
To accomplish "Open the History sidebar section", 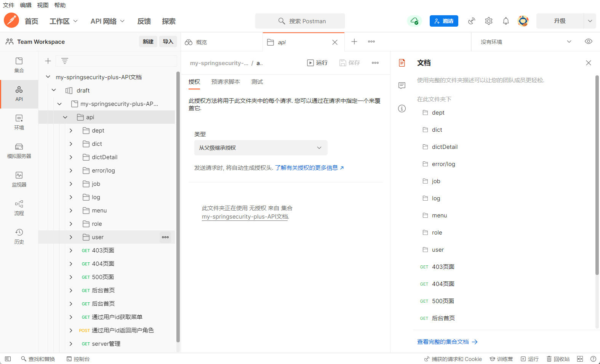I will pos(19,236).
